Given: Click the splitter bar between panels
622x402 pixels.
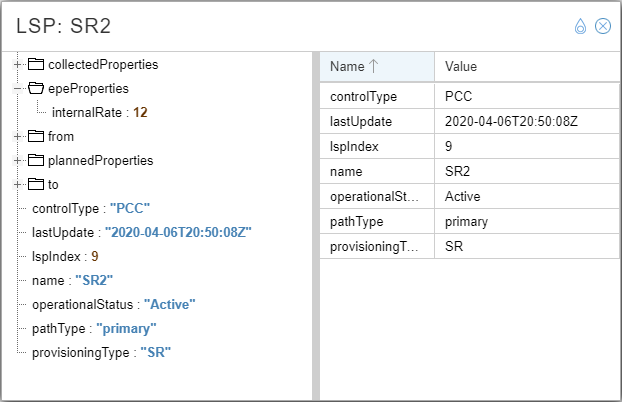Looking at the screenshot, I should [x=316, y=225].
